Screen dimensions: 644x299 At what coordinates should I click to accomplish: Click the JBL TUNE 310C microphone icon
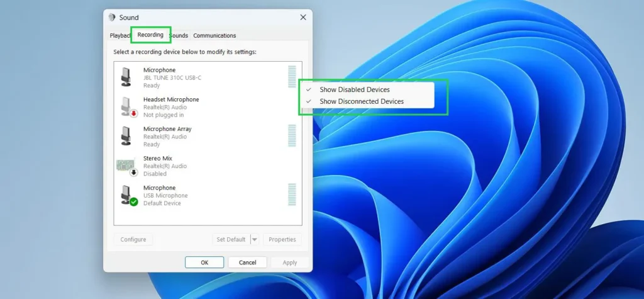(126, 77)
